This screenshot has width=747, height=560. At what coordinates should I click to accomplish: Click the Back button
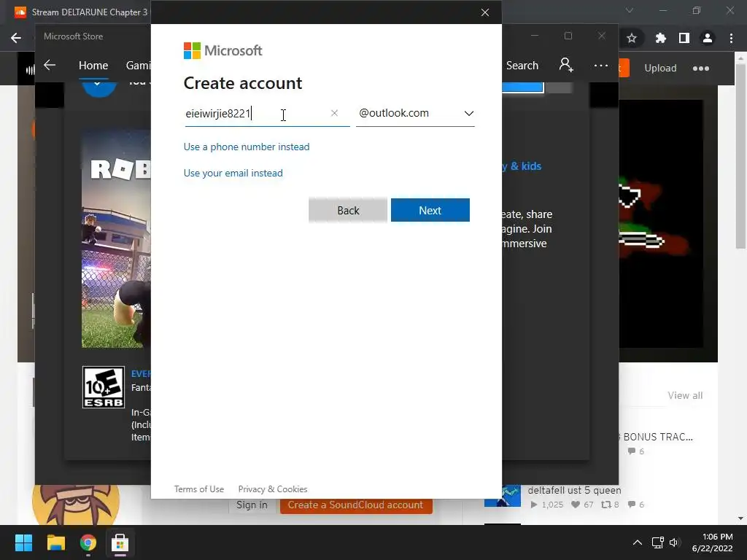348,210
